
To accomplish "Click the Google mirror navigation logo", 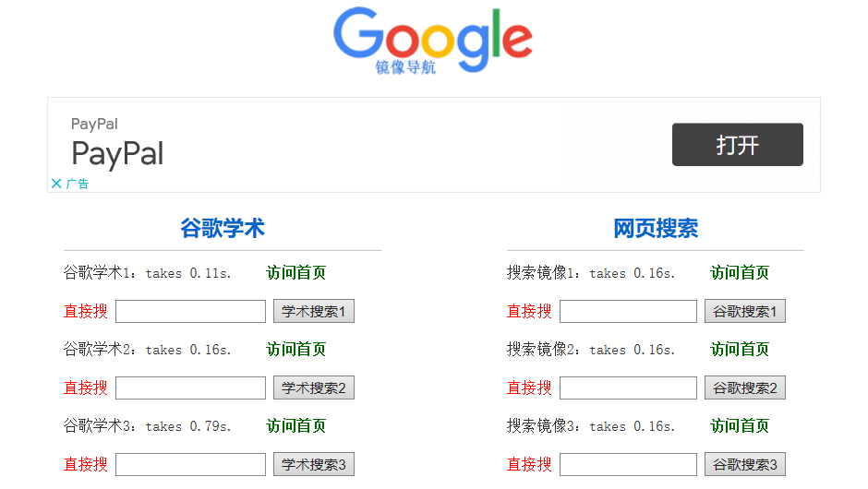I will tap(432, 42).
